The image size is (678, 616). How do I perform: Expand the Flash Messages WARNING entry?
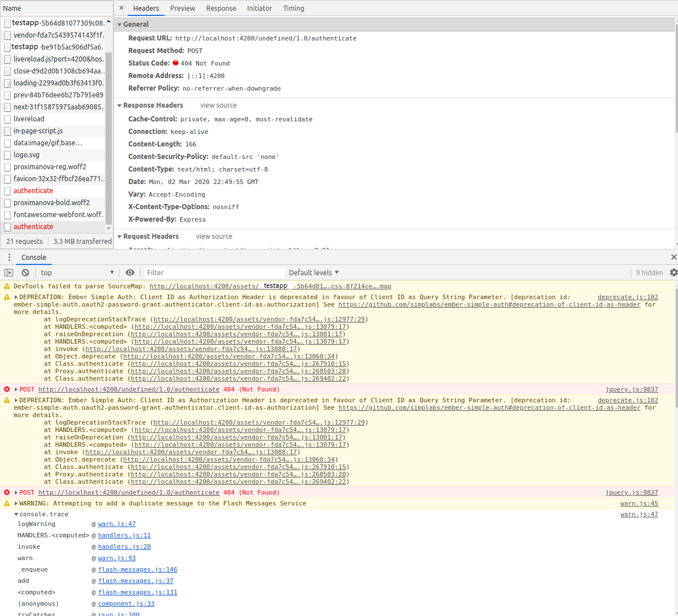click(16, 503)
